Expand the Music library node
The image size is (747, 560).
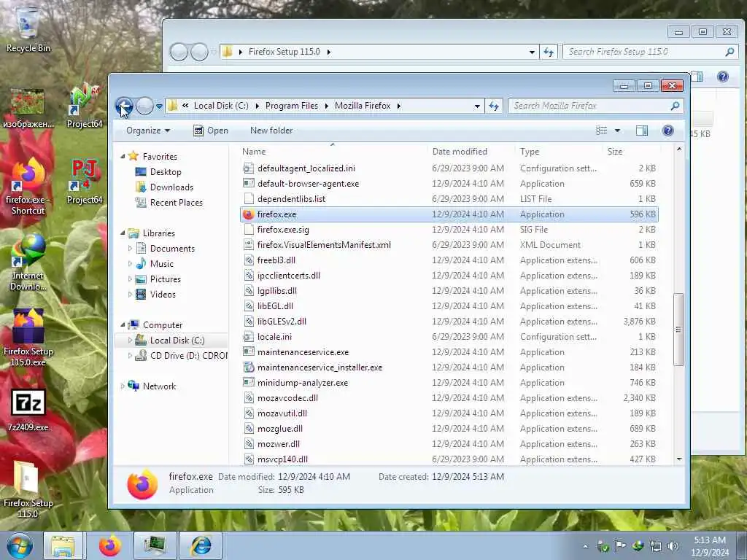pos(130,264)
